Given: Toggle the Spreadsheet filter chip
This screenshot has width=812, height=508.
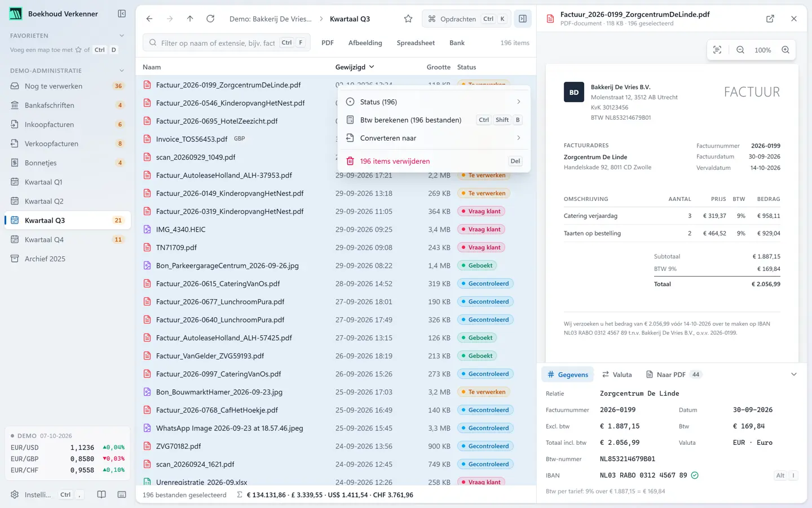Looking at the screenshot, I should click(416, 43).
